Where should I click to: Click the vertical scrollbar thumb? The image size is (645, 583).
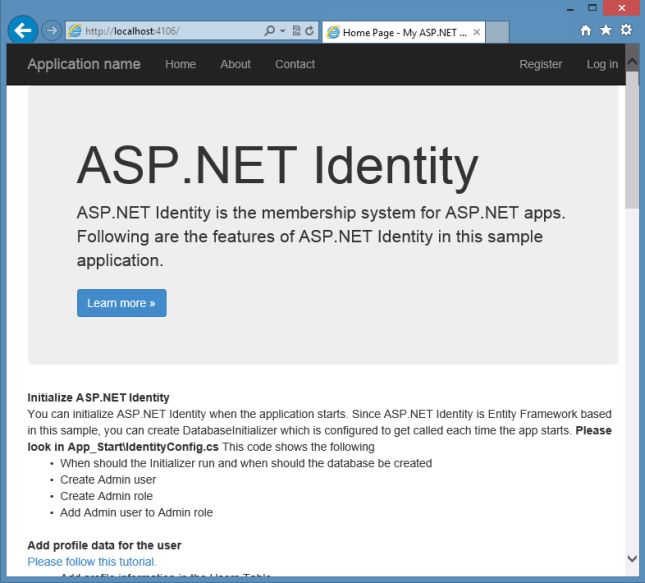pos(632,140)
